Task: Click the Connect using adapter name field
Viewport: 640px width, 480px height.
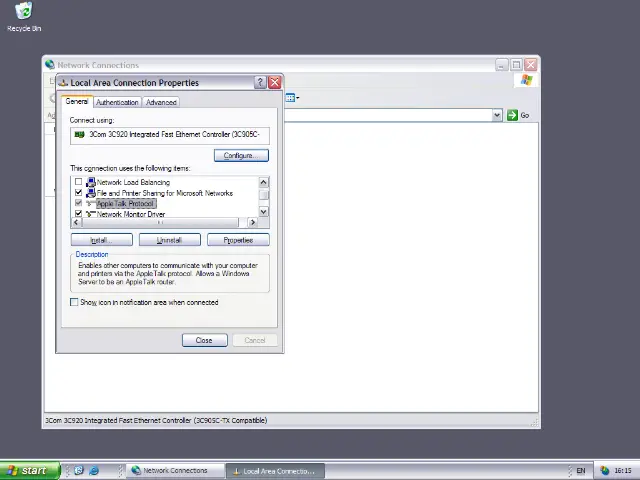Action: click(x=170, y=135)
